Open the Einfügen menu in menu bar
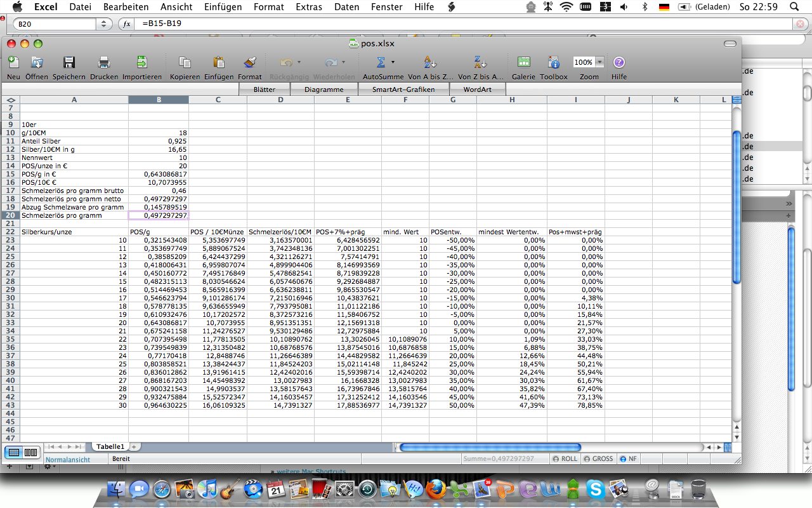 223,7
